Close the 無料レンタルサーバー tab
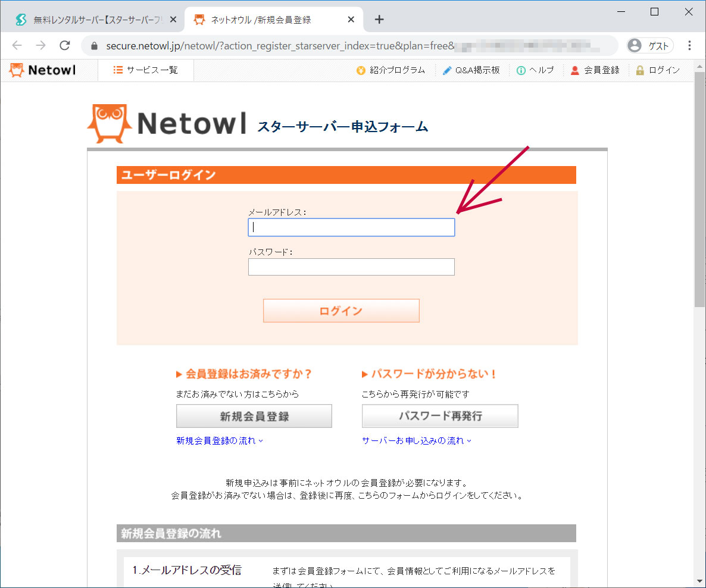 [173, 20]
